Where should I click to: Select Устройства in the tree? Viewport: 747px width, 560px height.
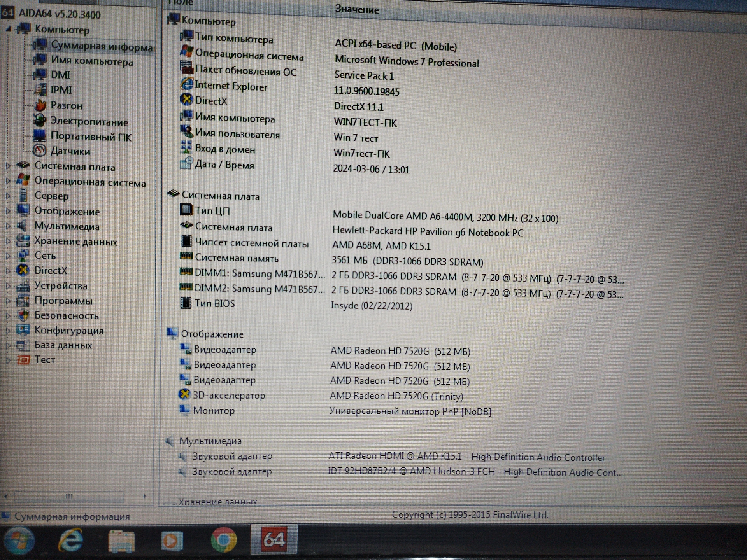(x=61, y=285)
